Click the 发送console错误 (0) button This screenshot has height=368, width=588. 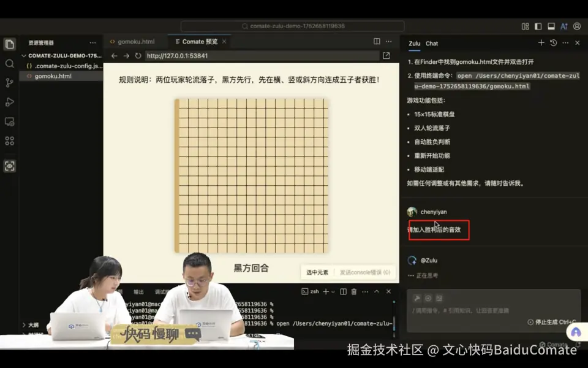(365, 272)
